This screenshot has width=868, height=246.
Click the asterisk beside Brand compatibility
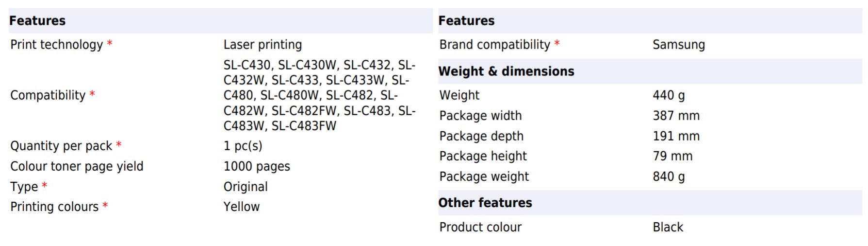click(x=557, y=43)
